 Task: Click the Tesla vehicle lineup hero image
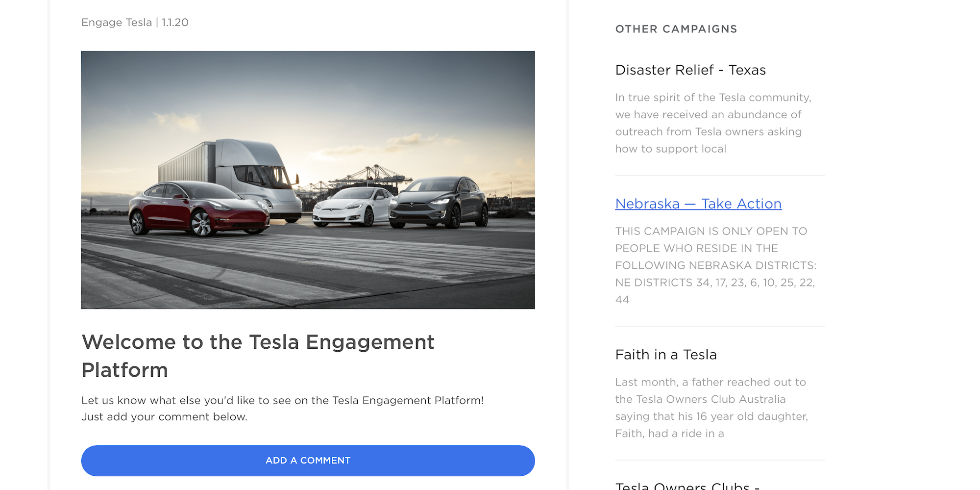click(308, 179)
